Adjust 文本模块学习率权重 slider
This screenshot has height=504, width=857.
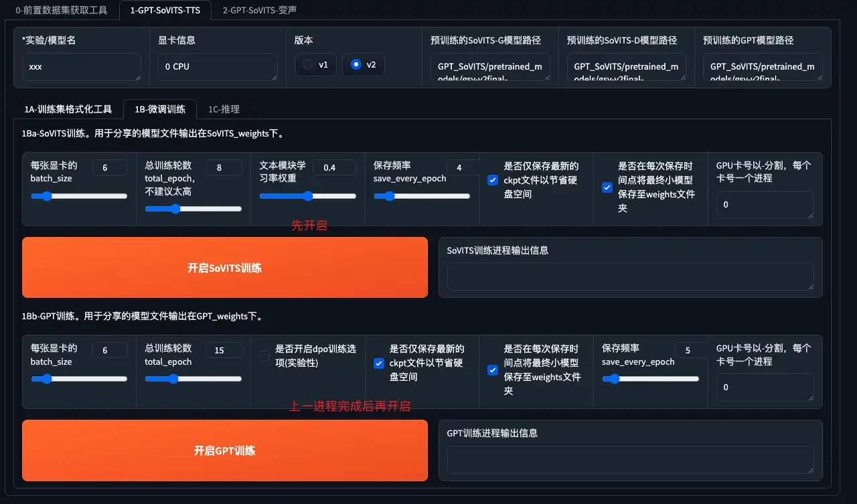(x=308, y=196)
